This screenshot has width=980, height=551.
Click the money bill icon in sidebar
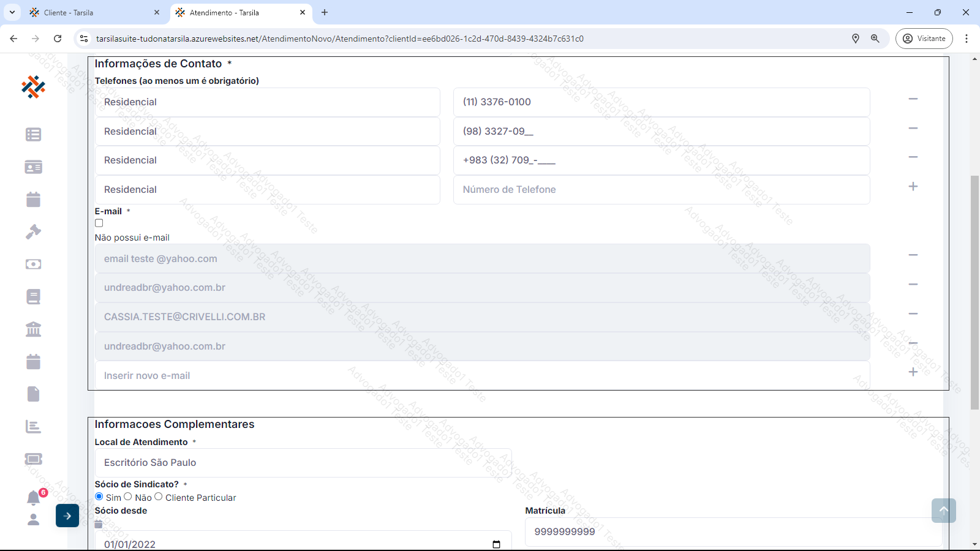point(33,264)
